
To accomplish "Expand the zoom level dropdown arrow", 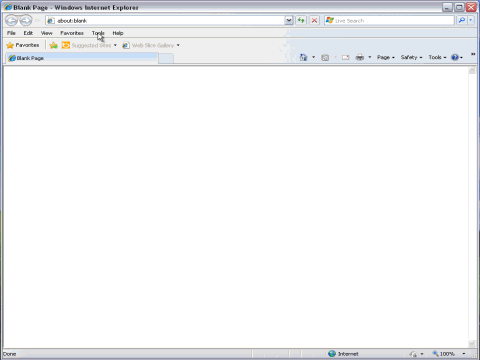I will (464, 354).
